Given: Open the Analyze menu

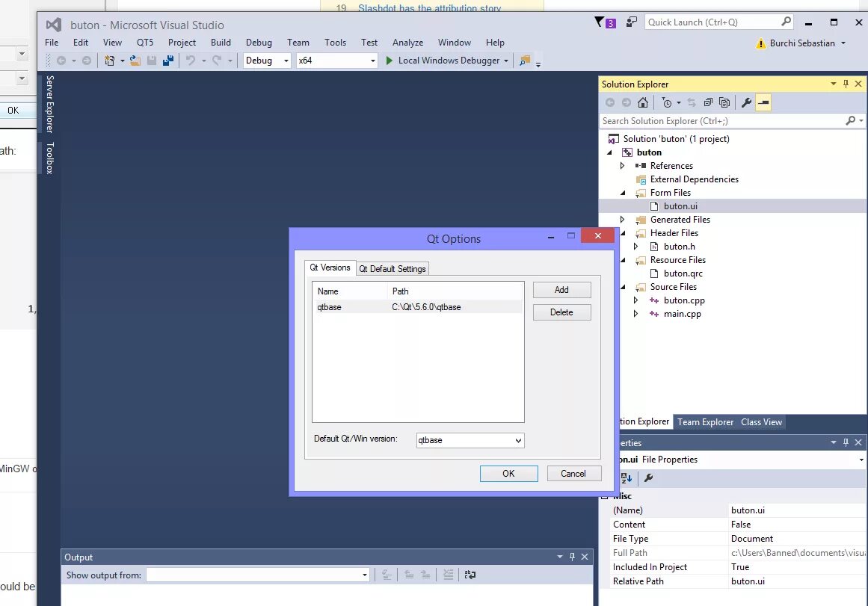Looking at the screenshot, I should click(407, 43).
